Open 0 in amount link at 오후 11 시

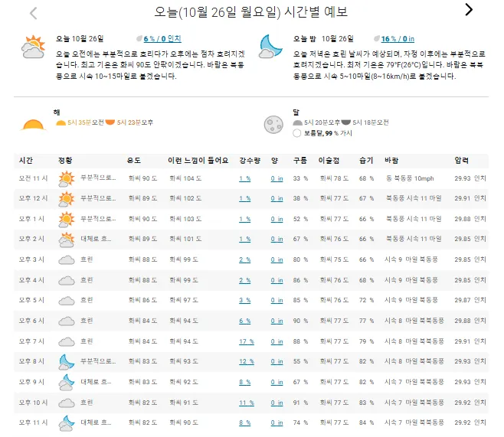(277, 423)
